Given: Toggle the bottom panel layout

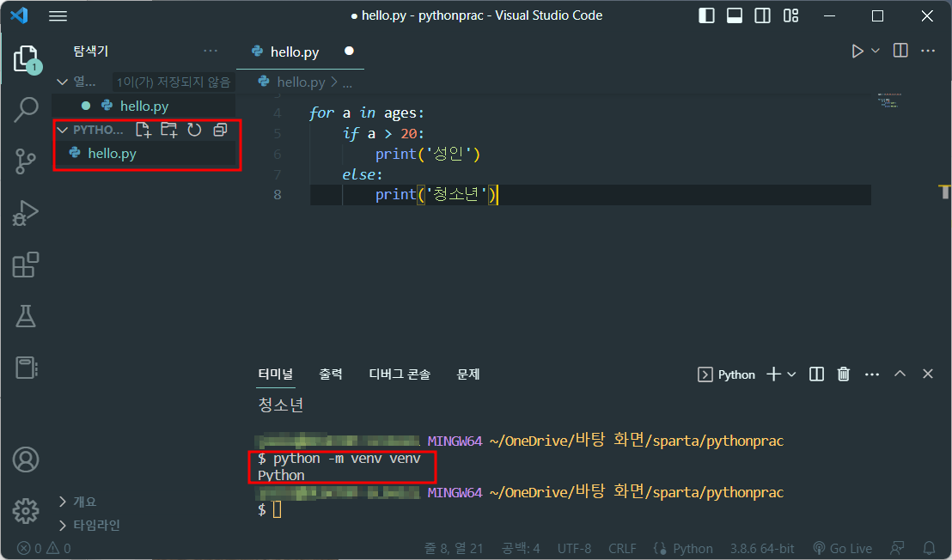Looking at the screenshot, I should [x=735, y=15].
